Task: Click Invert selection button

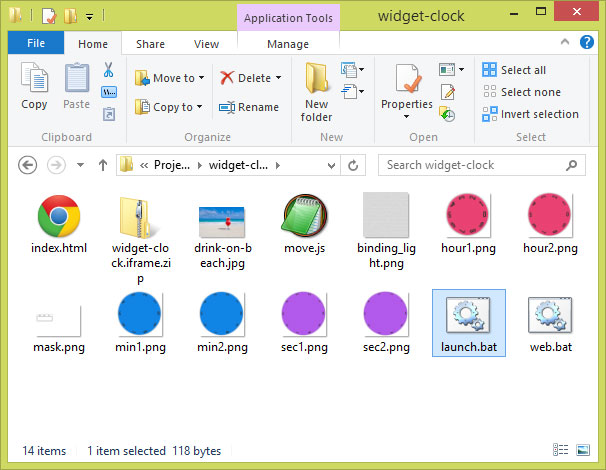Action: (529, 114)
